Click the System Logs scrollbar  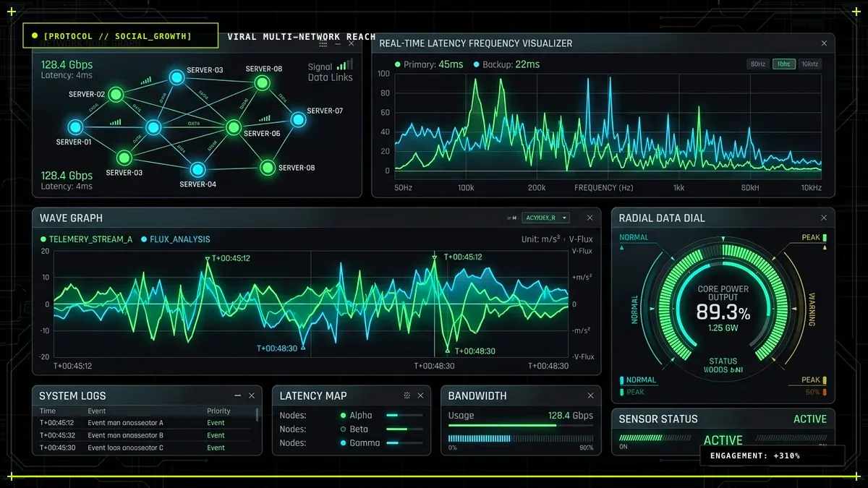click(x=257, y=414)
